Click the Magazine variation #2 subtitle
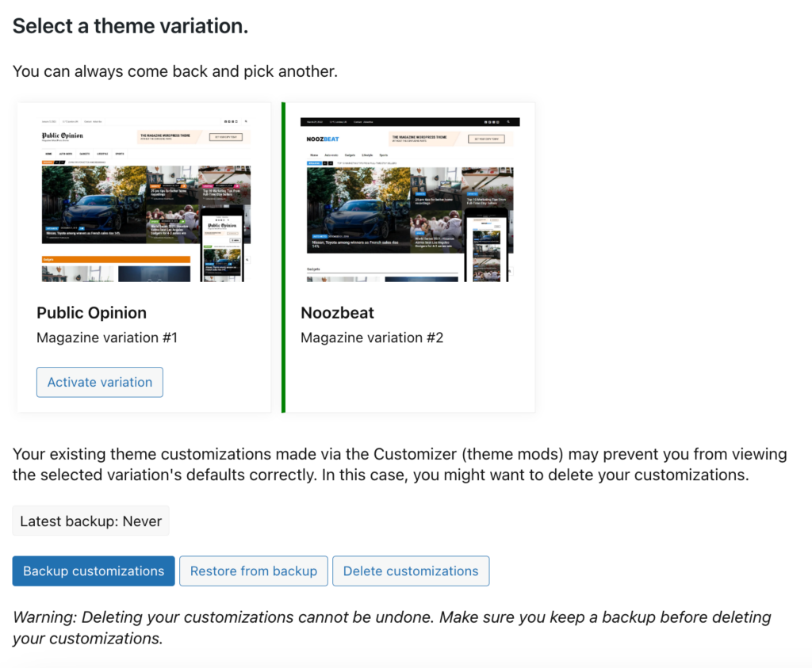The width and height of the screenshot is (812, 668). click(372, 338)
